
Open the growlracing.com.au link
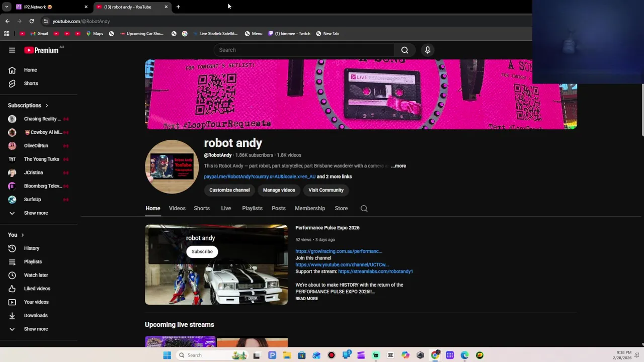click(x=339, y=251)
